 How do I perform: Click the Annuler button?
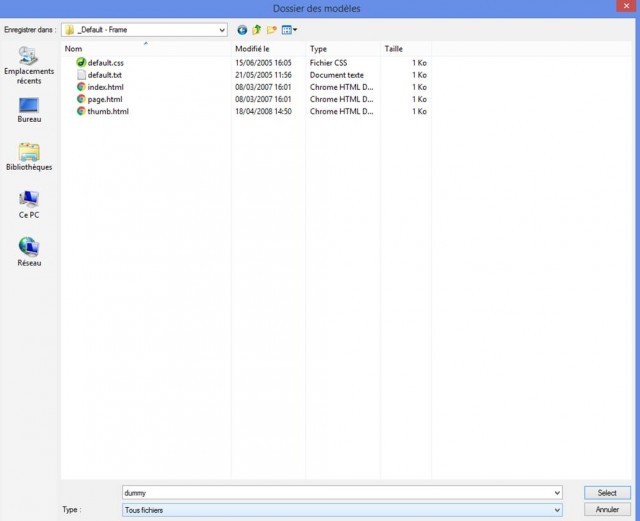click(x=607, y=510)
